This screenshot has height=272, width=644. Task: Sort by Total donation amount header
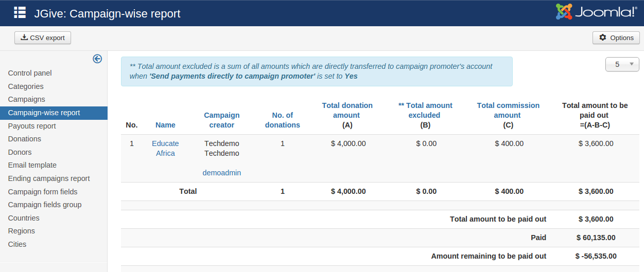coord(347,110)
